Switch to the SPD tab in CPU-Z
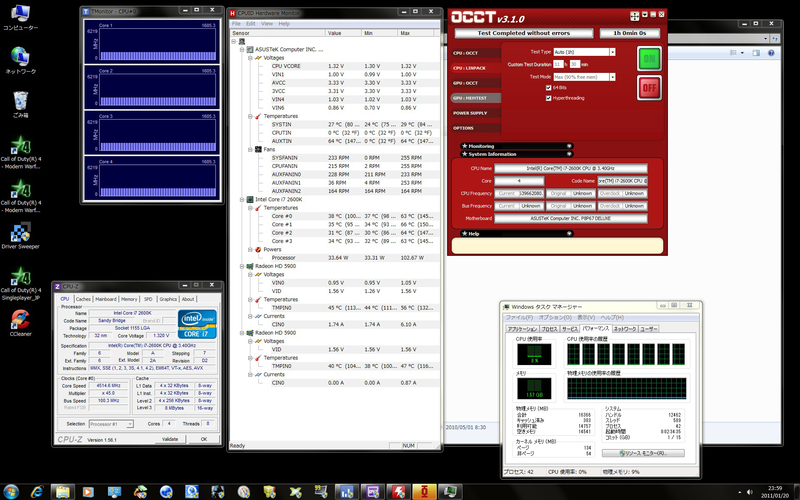Viewport: 800px width, 500px height. [x=148, y=299]
